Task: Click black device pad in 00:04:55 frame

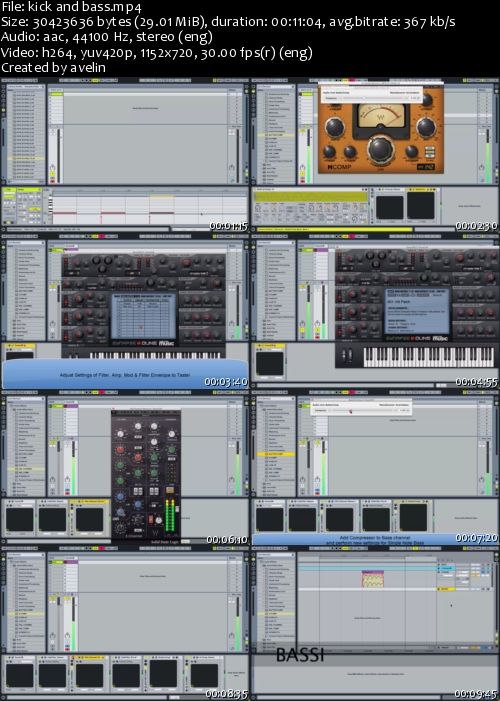Action: click(269, 363)
